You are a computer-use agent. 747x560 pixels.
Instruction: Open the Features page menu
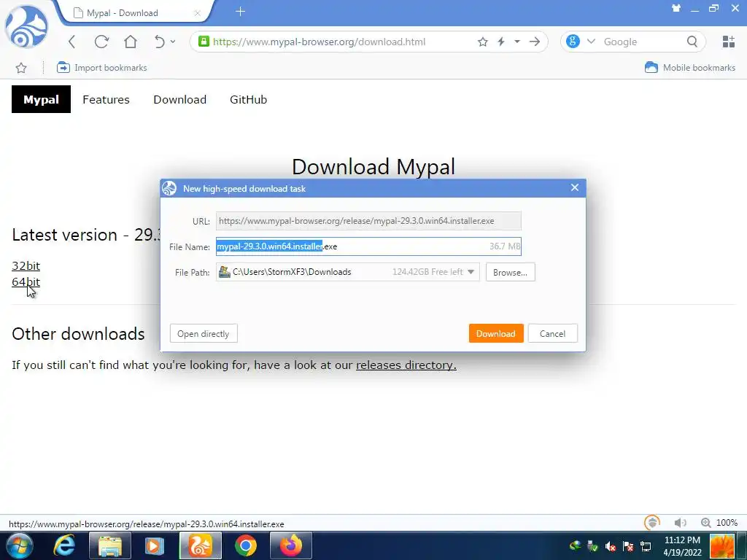click(x=106, y=99)
